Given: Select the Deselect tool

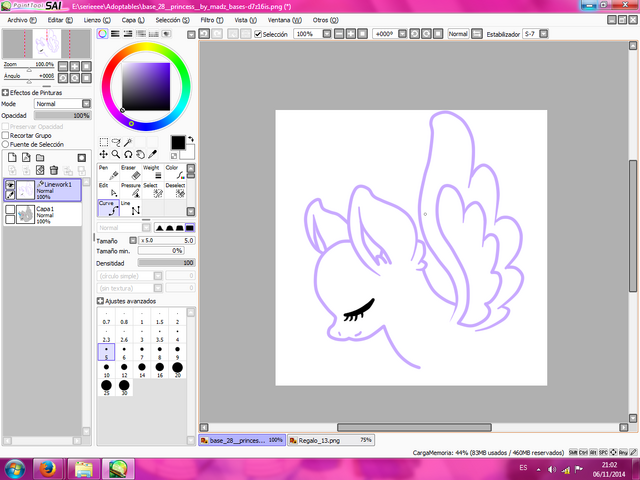Looking at the screenshot, I should click(175, 190).
